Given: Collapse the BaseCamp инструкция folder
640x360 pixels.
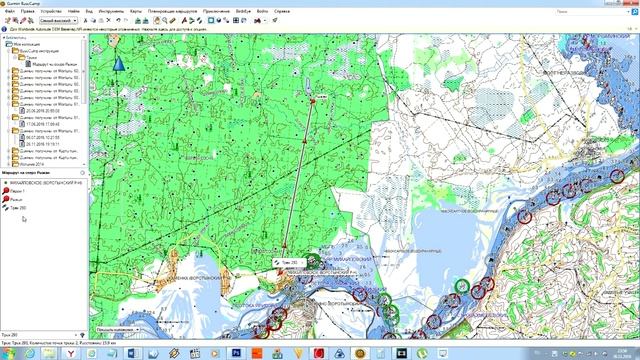Looking at the screenshot, I should point(9,51).
